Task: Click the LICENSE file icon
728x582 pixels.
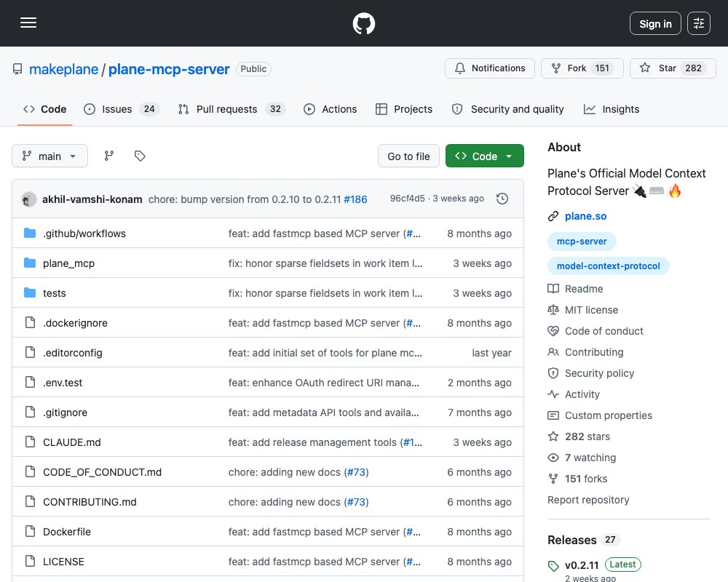Action: pos(30,561)
